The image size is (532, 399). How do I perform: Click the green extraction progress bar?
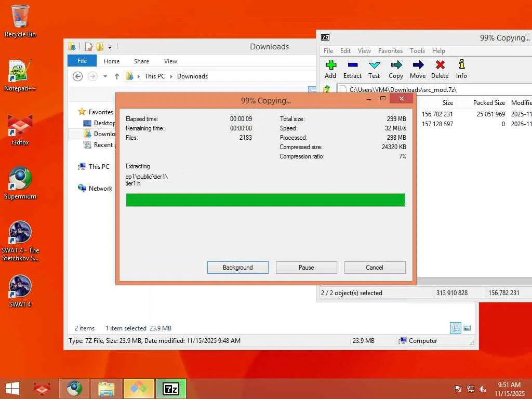click(x=265, y=200)
